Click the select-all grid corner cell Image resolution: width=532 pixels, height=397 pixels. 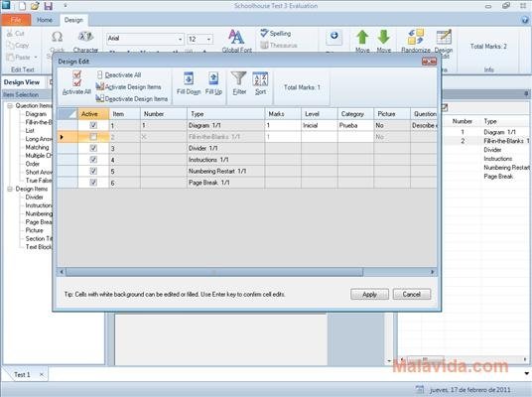pyautogui.click(x=67, y=114)
